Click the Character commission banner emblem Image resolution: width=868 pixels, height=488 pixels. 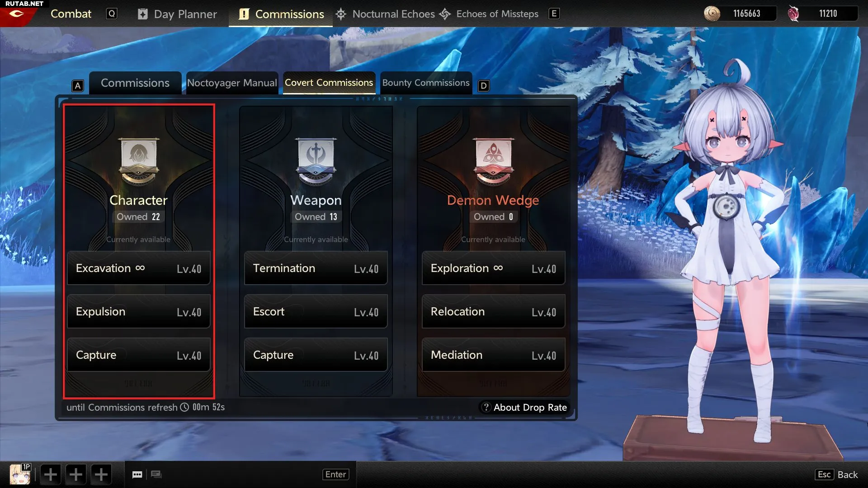tap(138, 161)
